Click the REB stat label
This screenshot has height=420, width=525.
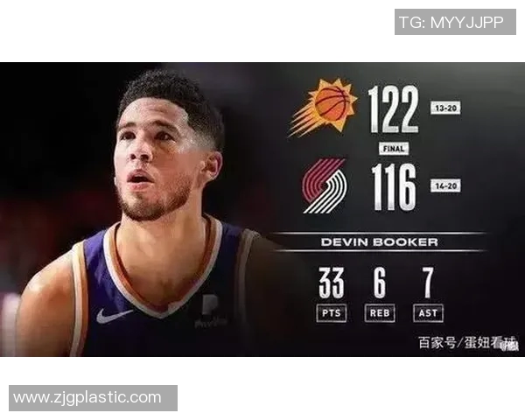pyautogui.click(x=380, y=313)
